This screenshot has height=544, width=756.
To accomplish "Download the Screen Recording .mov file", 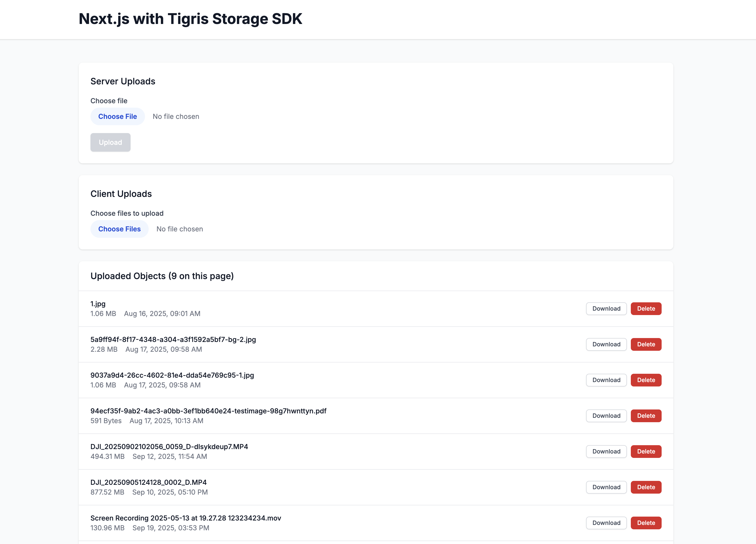I will point(606,523).
